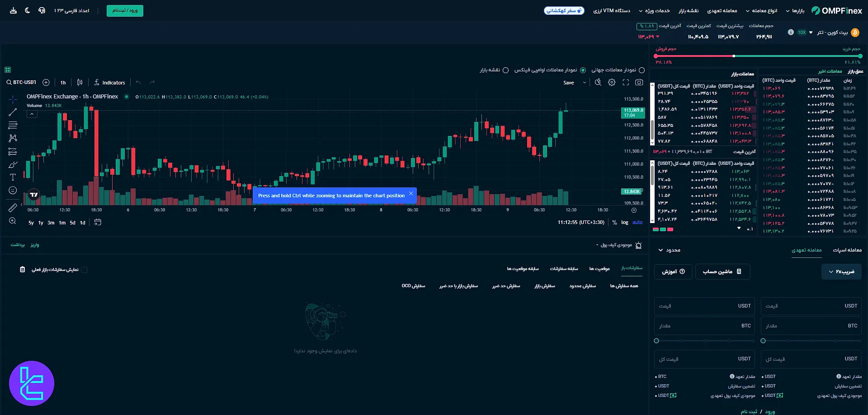Select the text annotation tool
Screen dimensions: 868x415
click(x=13, y=177)
